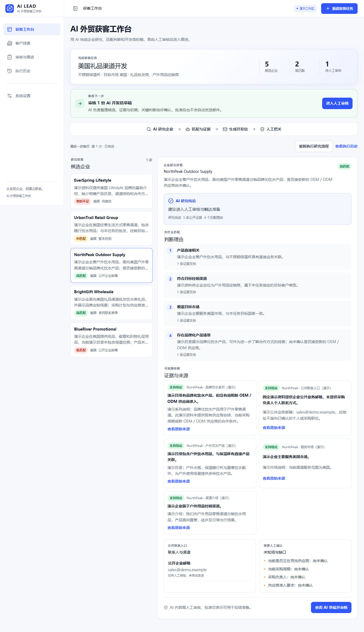Screen dimensions: 364x632
Task: Open 查看原始来源 under 渠道介绍 evidence
Action: click(179, 528)
